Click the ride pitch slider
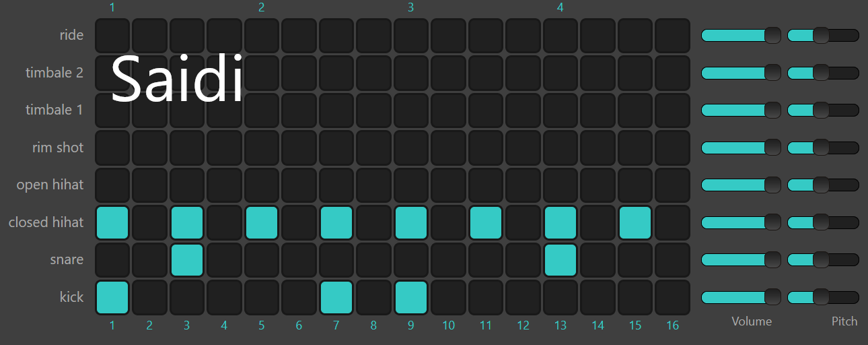868x345 pixels. pos(823,36)
